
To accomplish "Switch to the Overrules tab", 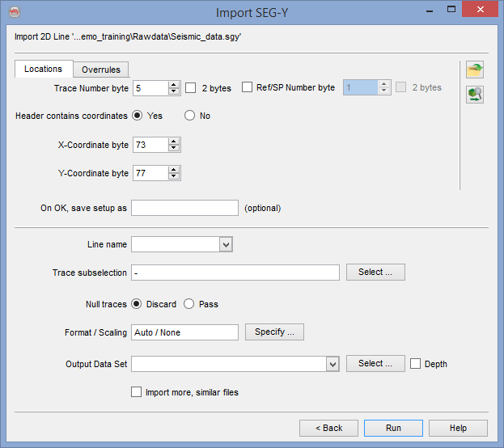I will [101, 70].
